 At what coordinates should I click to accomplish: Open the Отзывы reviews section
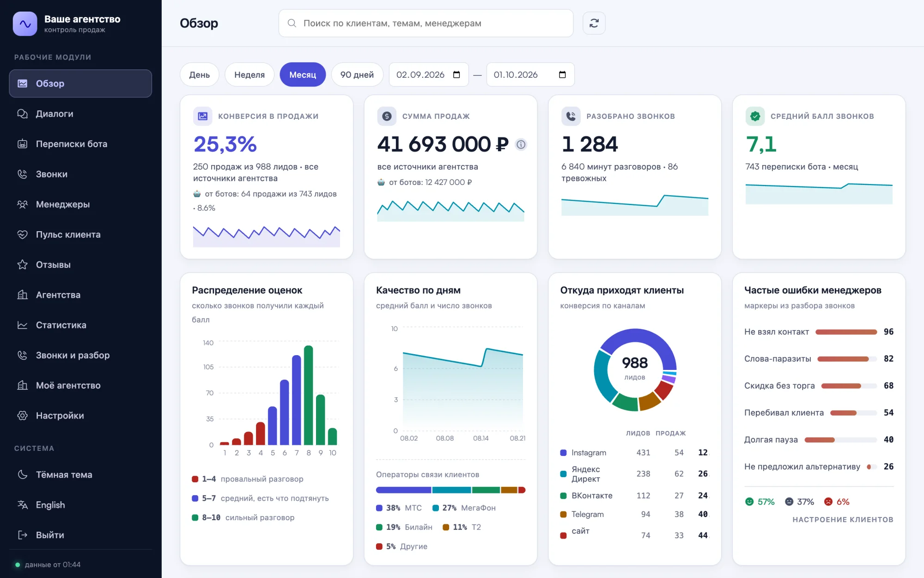(80, 264)
